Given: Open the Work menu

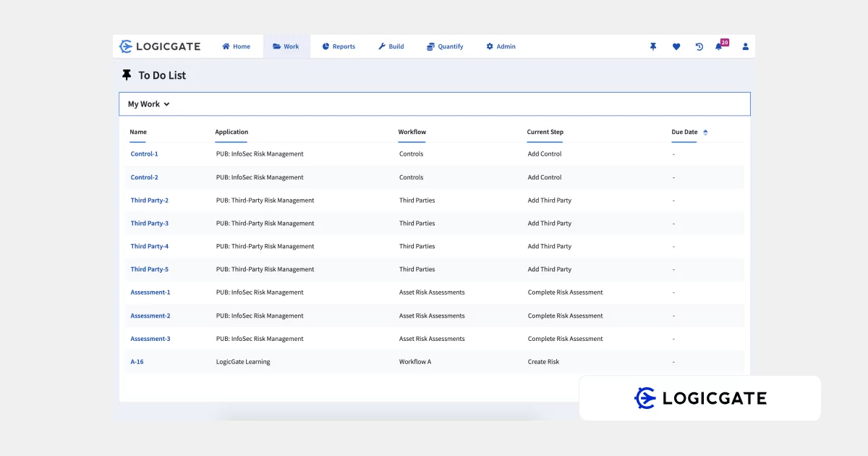Looking at the screenshot, I should pos(286,46).
